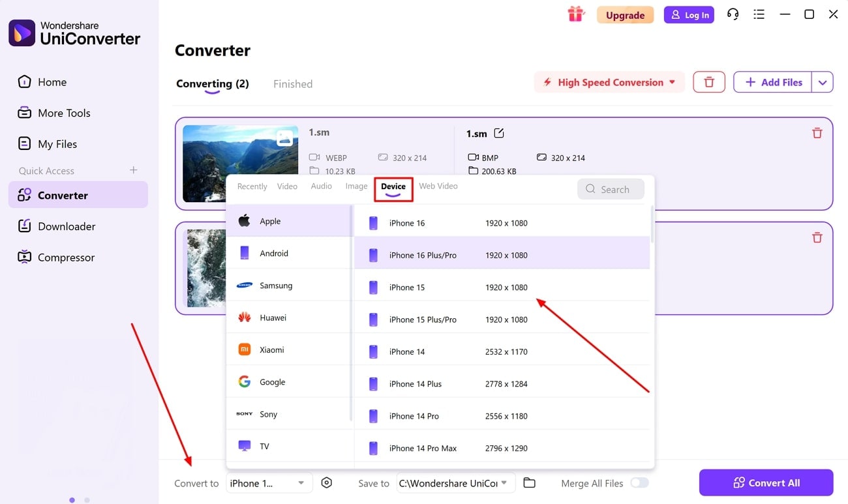Click the second file's waterfall thumbnail
848x504 pixels.
point(206,268)
